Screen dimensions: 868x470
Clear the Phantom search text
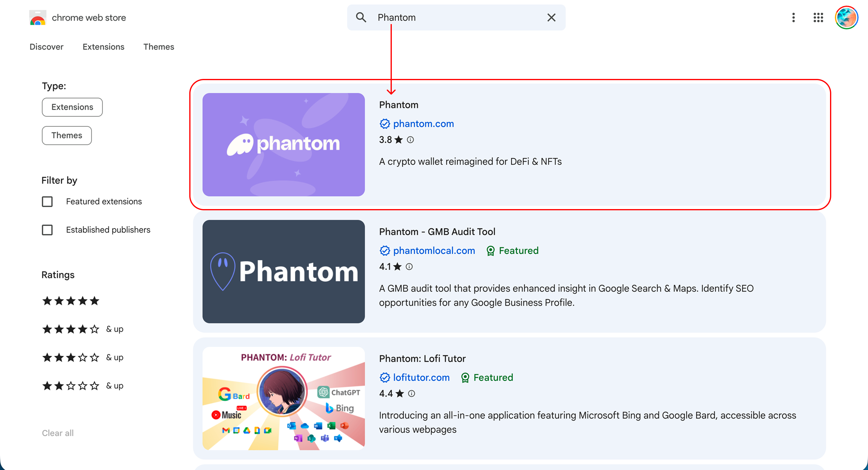[x=551, y=17]
